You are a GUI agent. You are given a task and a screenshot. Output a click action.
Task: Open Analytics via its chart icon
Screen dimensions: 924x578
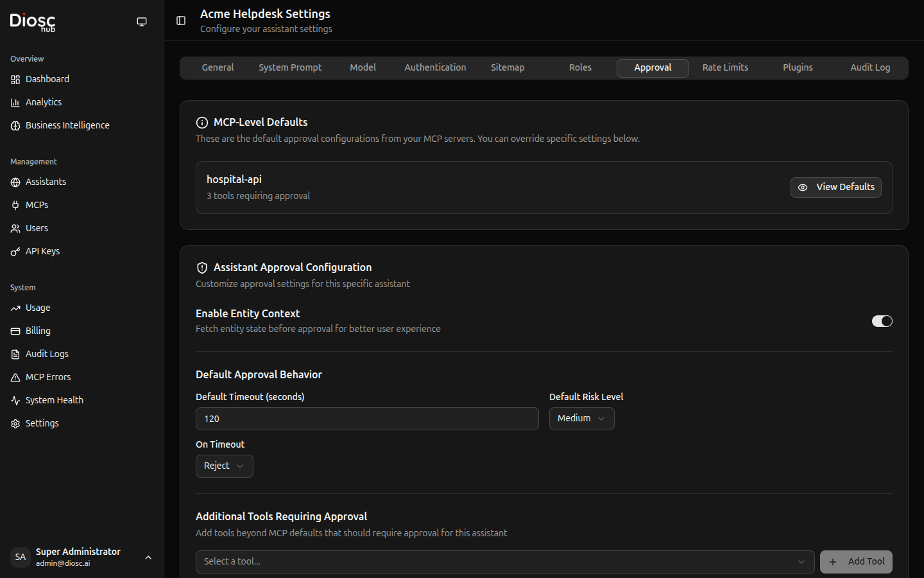point(15,103)
